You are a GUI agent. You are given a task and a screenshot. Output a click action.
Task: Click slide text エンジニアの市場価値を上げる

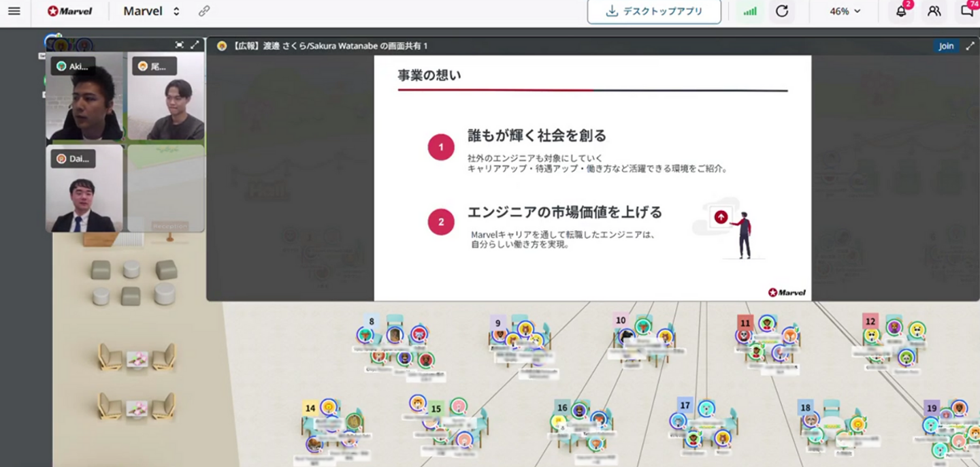[565, 212]
